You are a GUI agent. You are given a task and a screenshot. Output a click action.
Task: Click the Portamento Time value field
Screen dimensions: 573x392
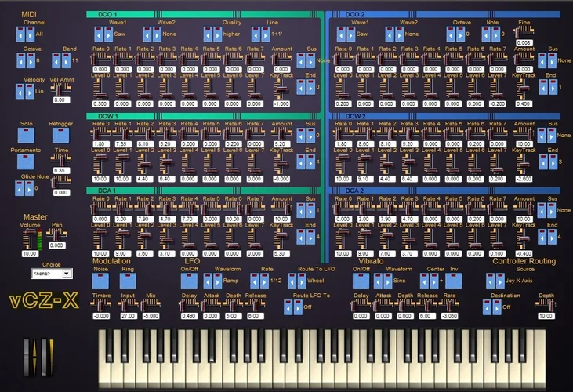coord(61,171)
